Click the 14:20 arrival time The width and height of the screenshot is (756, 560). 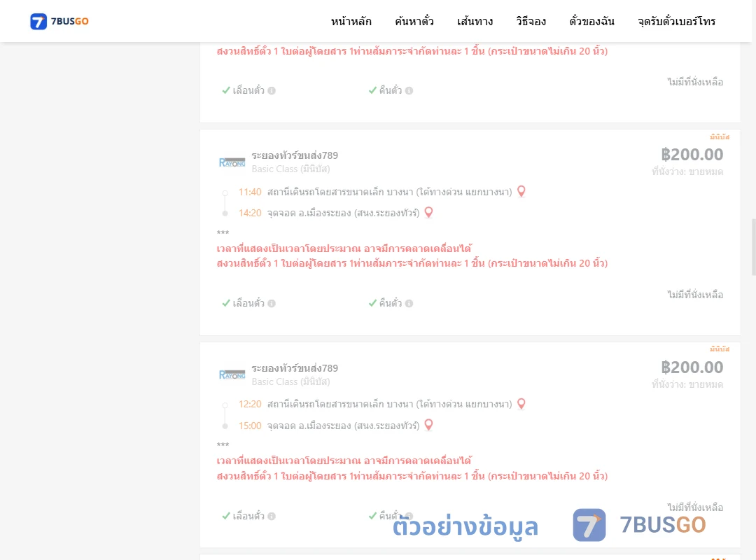250,213
